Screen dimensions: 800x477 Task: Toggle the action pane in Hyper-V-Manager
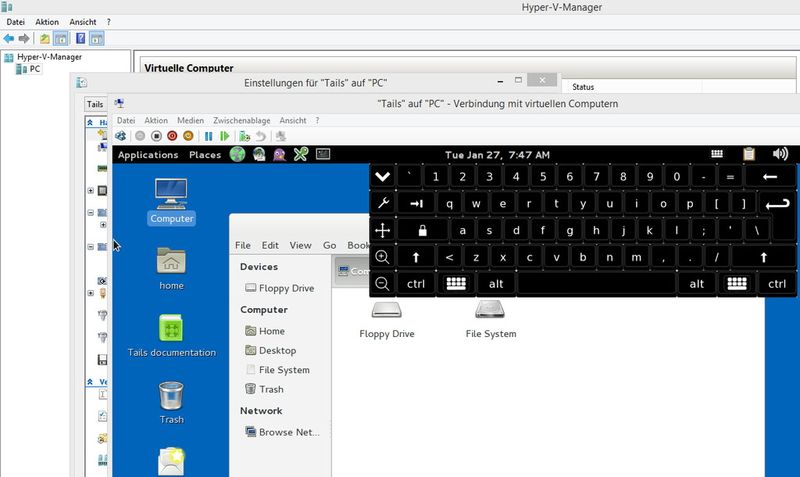[96, 38]
